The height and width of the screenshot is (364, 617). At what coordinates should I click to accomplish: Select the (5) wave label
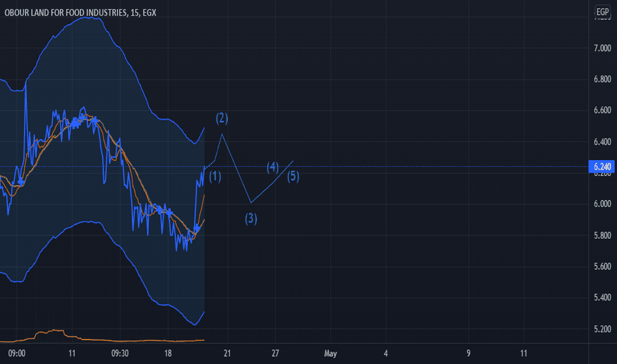[x=293, y=176]
